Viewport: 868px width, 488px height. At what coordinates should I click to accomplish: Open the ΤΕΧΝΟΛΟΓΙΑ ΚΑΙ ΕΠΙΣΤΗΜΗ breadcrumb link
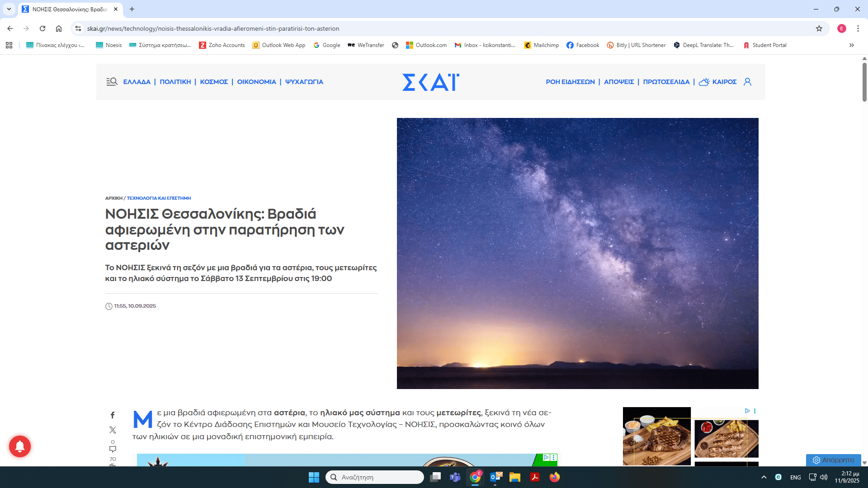pos(159,198)
